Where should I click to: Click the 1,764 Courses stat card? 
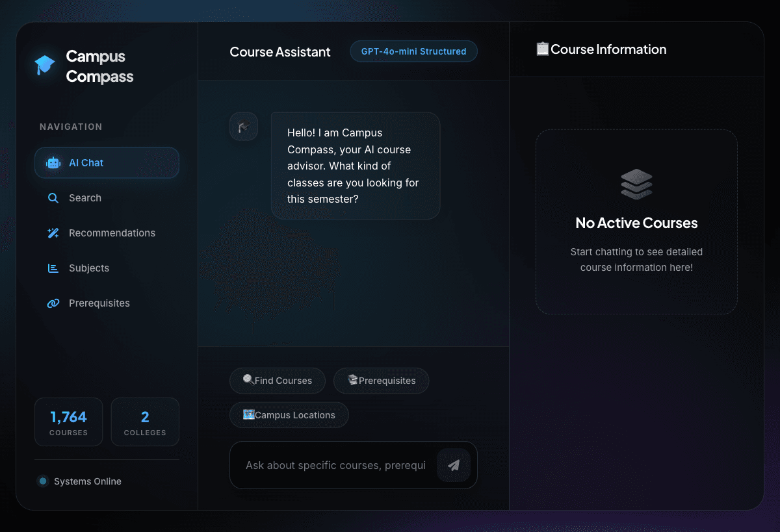coord(68,422)
